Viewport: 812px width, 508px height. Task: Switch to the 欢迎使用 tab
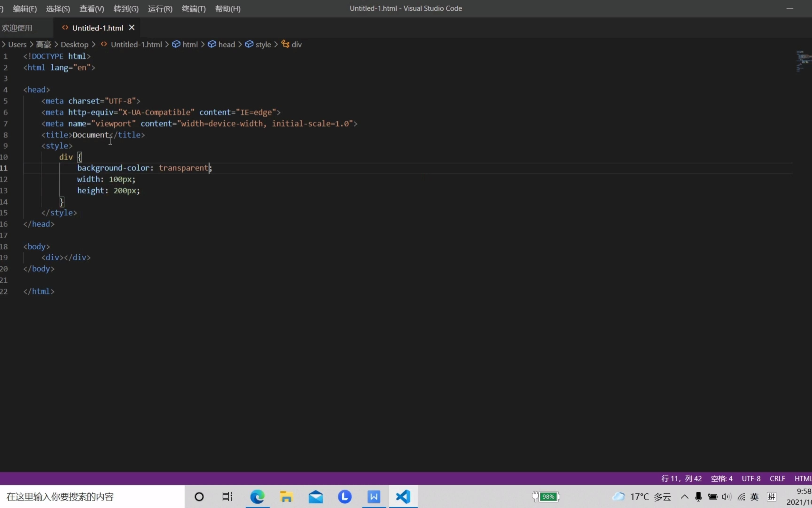pos(17,28)
